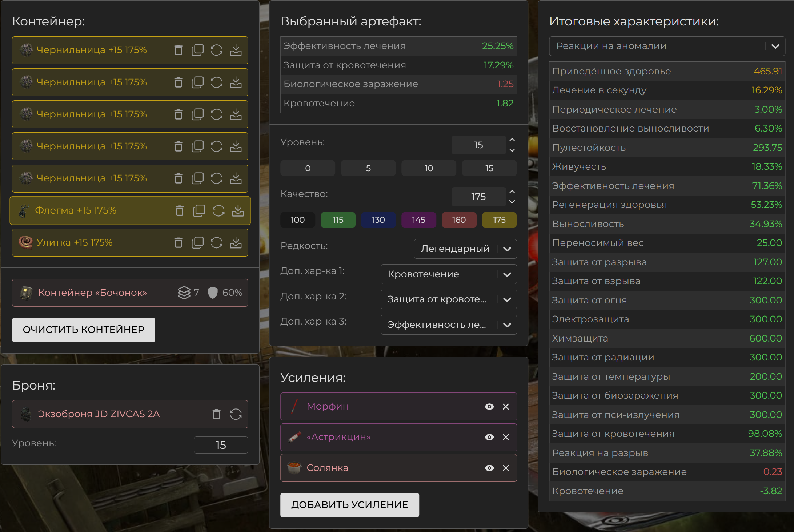Screen dimensions: 794x532
Task: Duplicate the Улитка +15 175% artifact
Action: (197, 242)
